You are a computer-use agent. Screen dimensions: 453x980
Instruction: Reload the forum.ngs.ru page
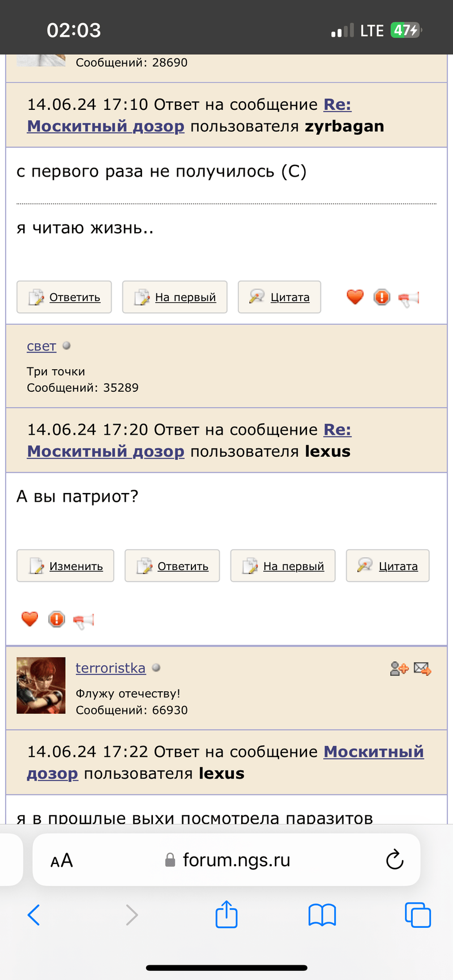pos(395,860)
